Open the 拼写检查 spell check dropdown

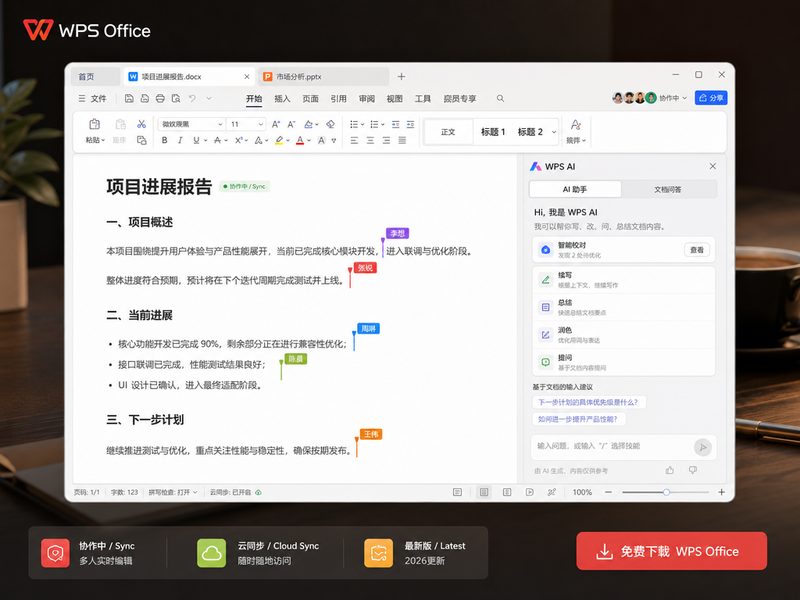[172, 492]
